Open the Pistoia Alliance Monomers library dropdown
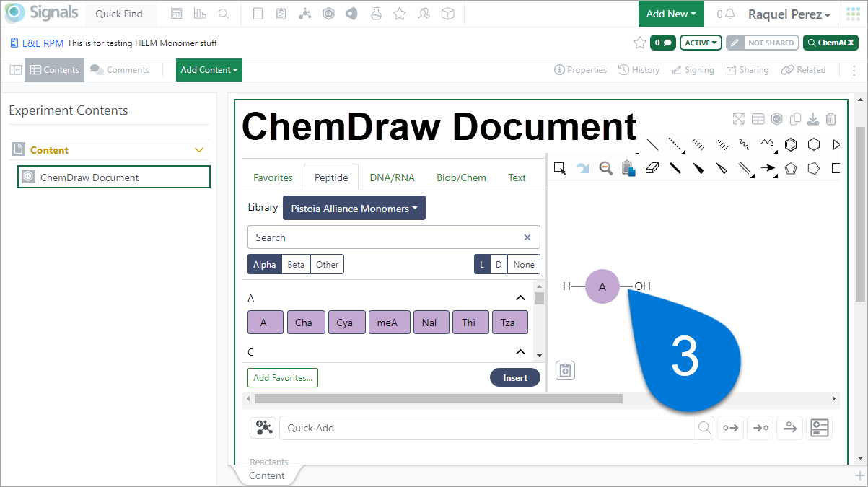The width and height of the screenshot is (868, 487). point(354,208)
